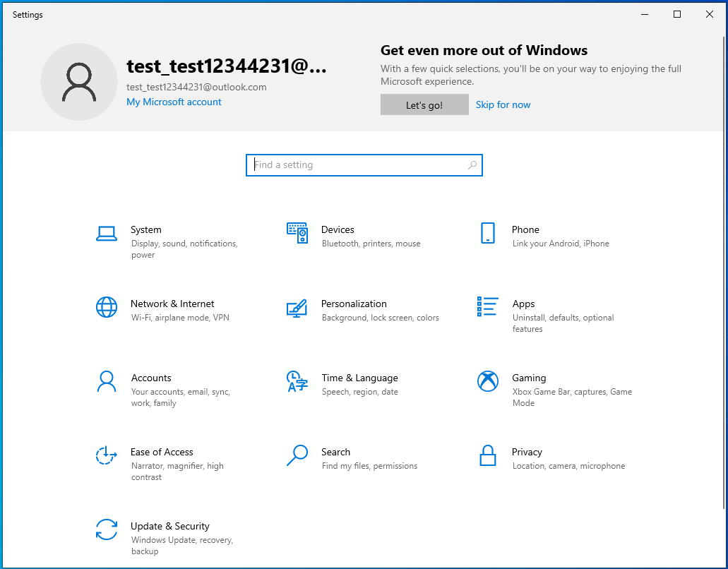Open Personalization settings title

pyautogui.click(x=354, y=304)
